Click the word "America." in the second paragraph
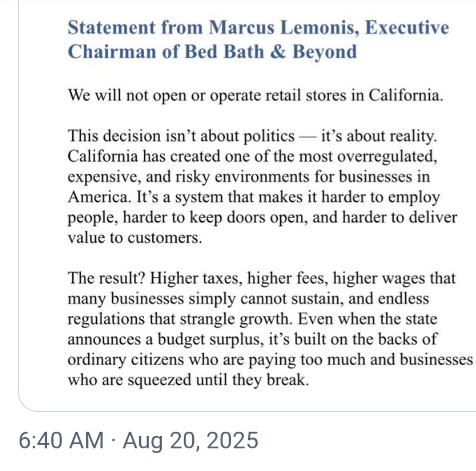 click(x=95, y=197)
